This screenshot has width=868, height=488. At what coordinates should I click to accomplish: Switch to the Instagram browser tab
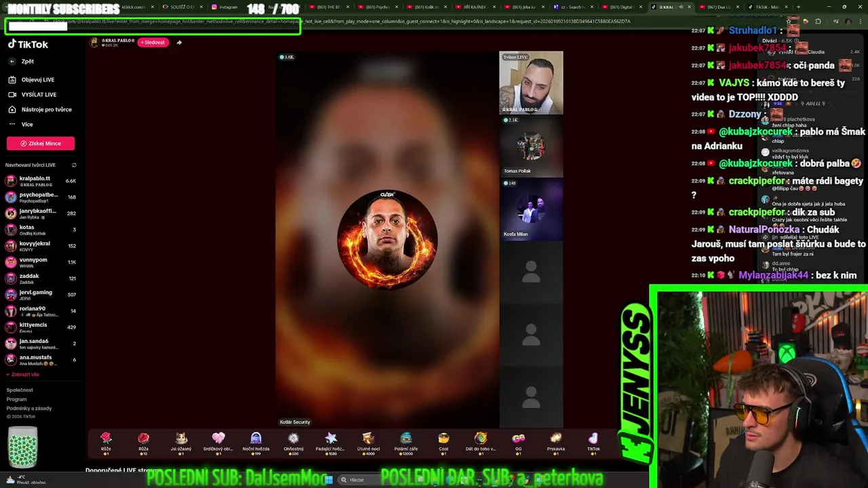[227, 7]
